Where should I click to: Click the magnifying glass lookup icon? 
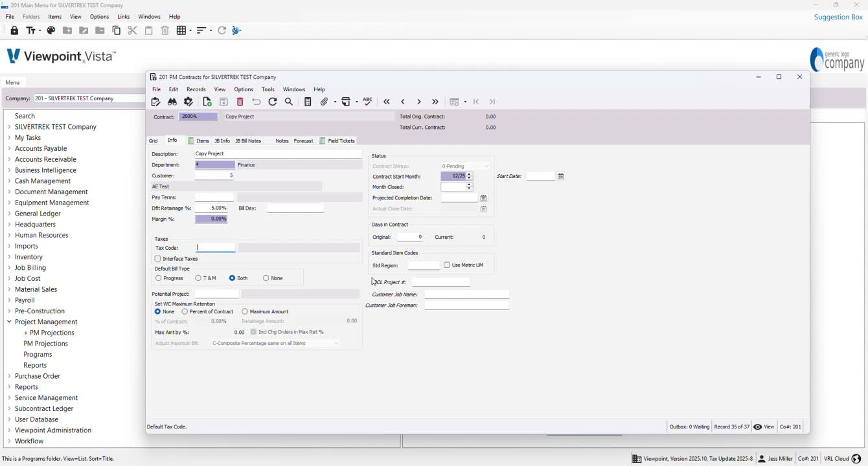289,102
